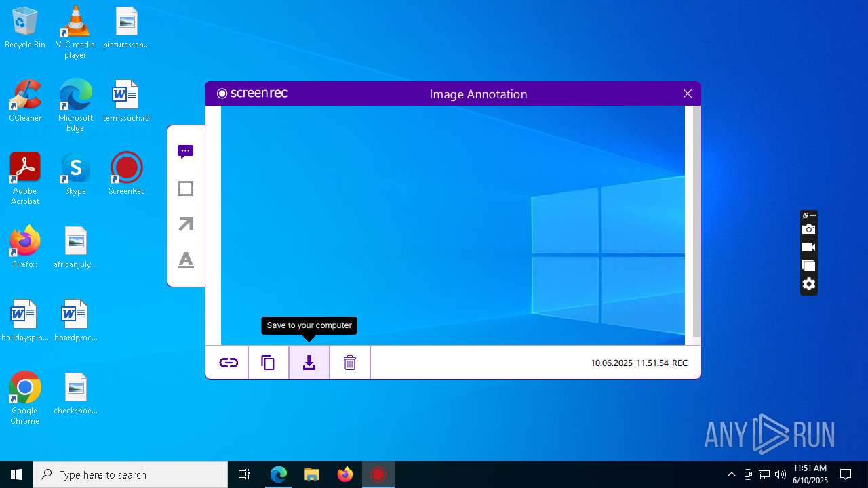This screenshot has height=488, width=868.
Task: Delete the screenshot with the trash icon
Action: coord(350,363)
